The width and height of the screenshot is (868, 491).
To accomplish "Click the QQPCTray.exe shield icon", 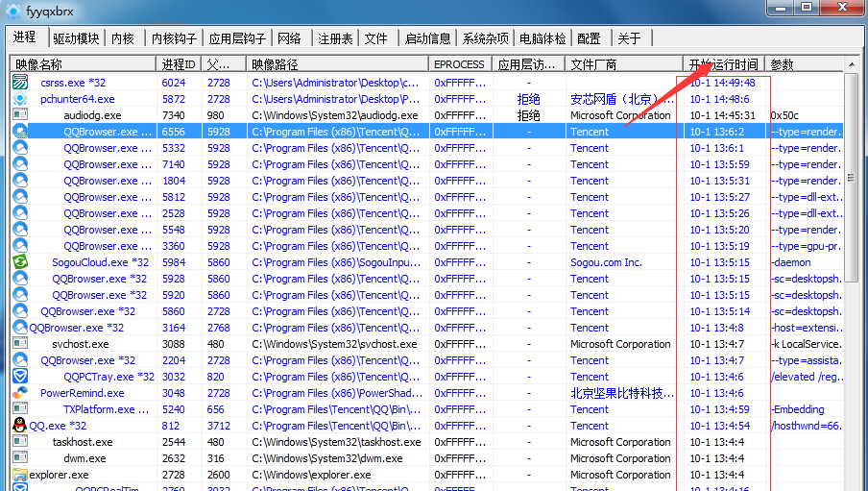I will tap(20, 377).
